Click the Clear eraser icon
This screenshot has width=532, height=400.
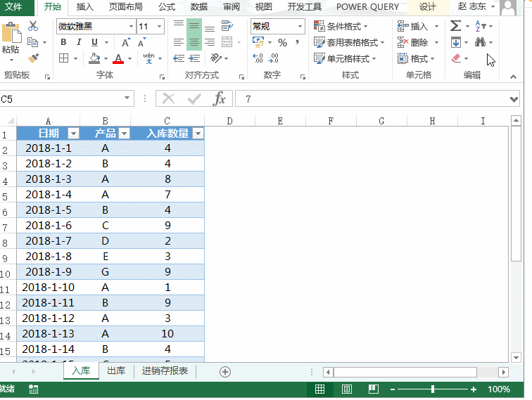click(x=456, y=59)
